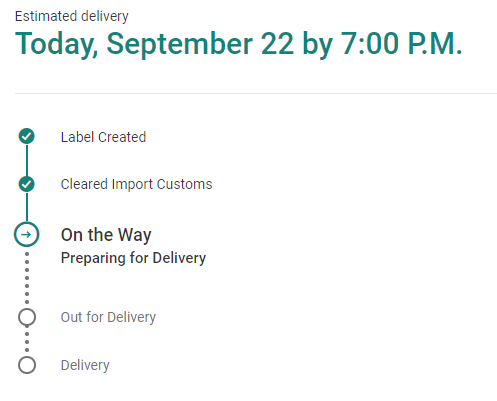This screenshot has height=401, width=497.
Task: Select the Cleared Import Customs step text
Action: pos(136,184)
